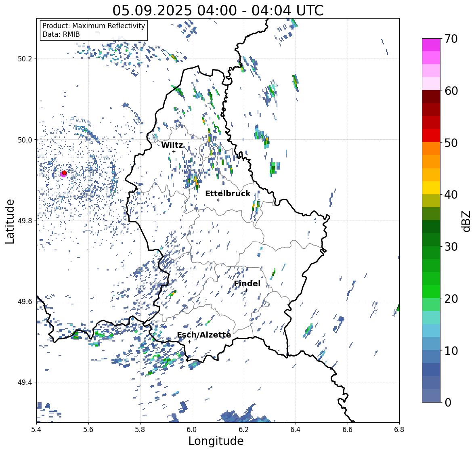The image size is (476, 451).
Task: Click the red dot marker near 5.5 longitude
Action: tap(64, 173)
